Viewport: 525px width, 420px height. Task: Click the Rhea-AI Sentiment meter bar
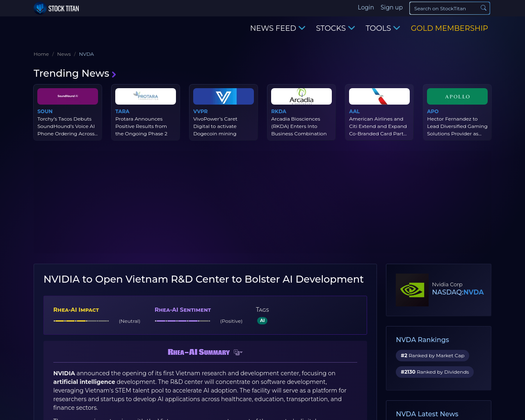coord(183,321)
